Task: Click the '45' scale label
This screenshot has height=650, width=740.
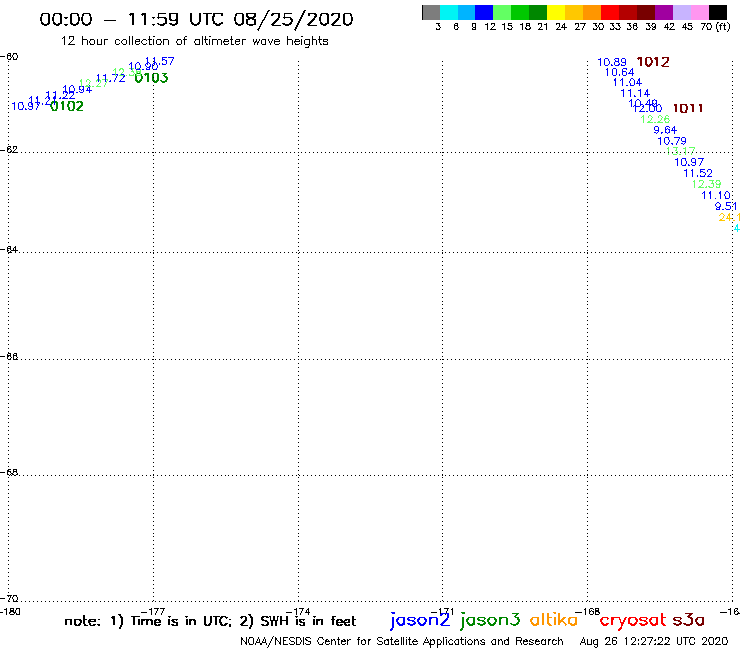Action: coord(687,27)
